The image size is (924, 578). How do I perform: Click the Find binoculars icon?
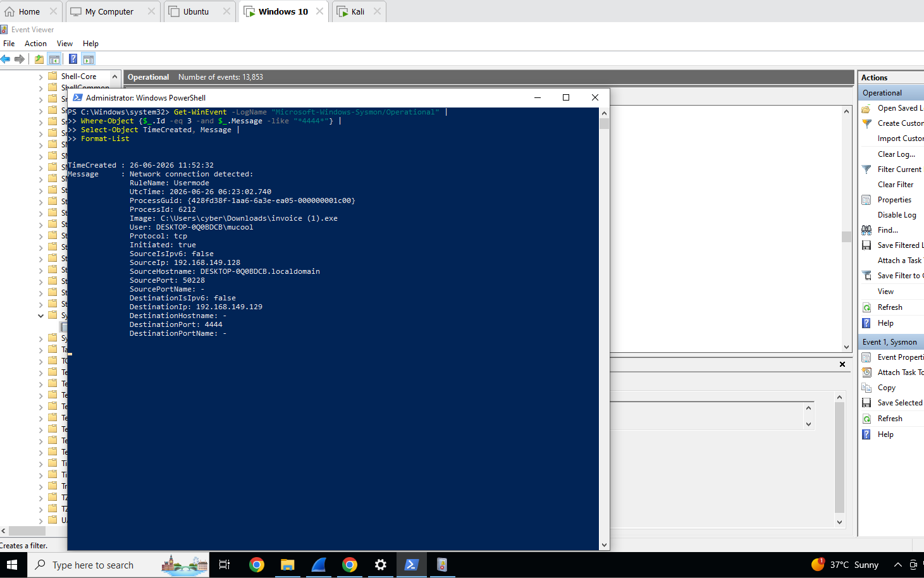pyautogui.click(x=866, y=230)
